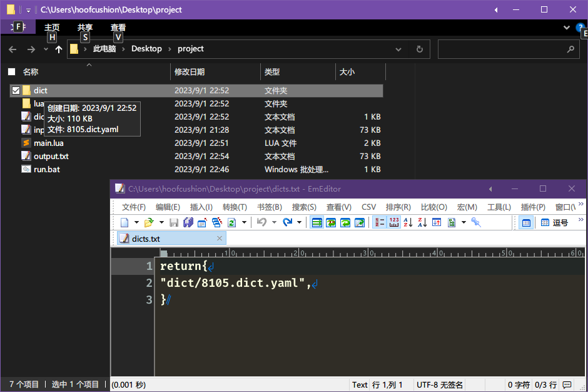Open the CSV menu in EmEditor
Screen dimensions: 588x392
click(368, 207)
